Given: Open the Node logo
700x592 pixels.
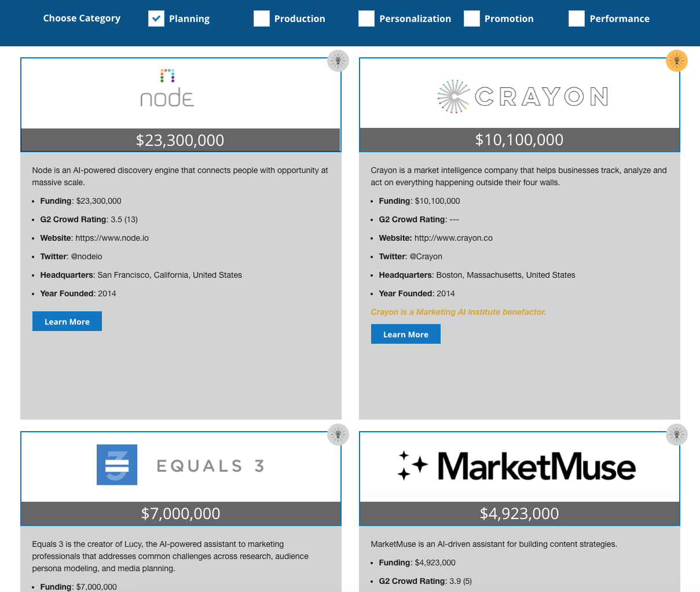Looking at the screenshot, I should click(x=167, y=88).
